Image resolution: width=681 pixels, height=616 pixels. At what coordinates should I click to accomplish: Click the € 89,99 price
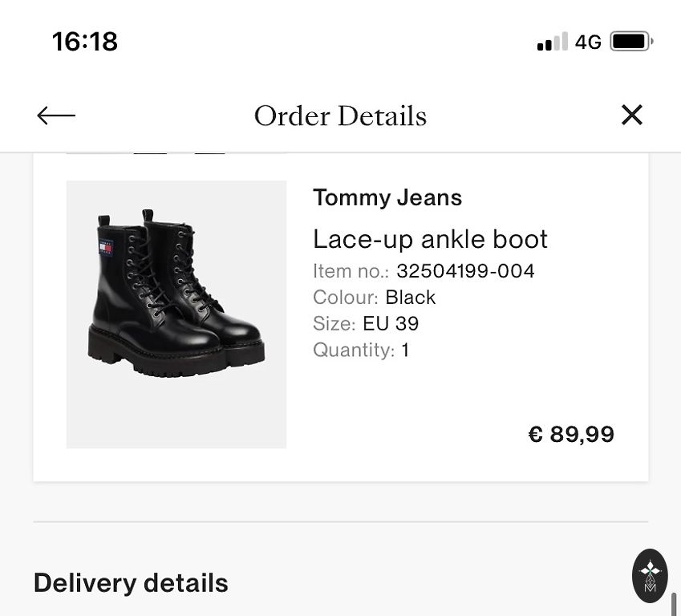tap(571, 435)
